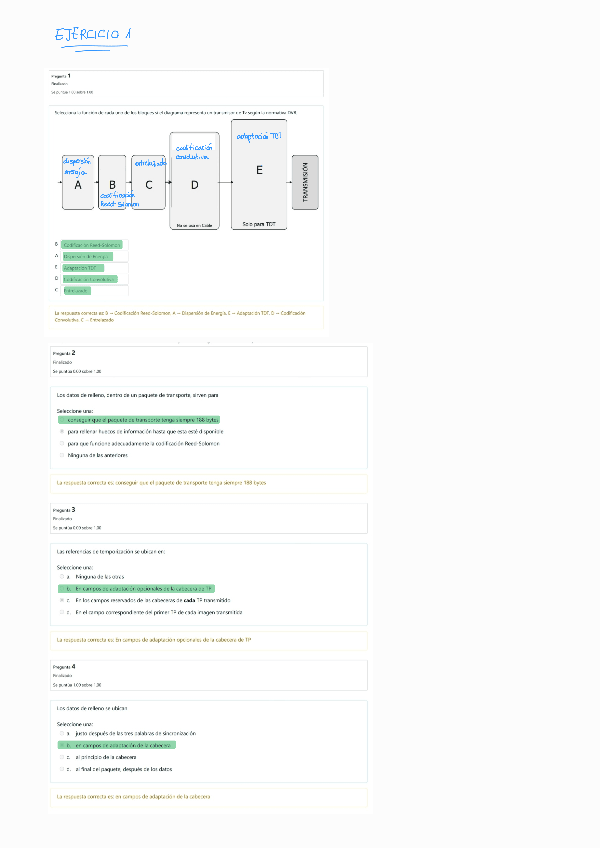Select 'Ninguna de las anteriores' radio button
Screen dimensions: 600x848
(x=62, y=455)
